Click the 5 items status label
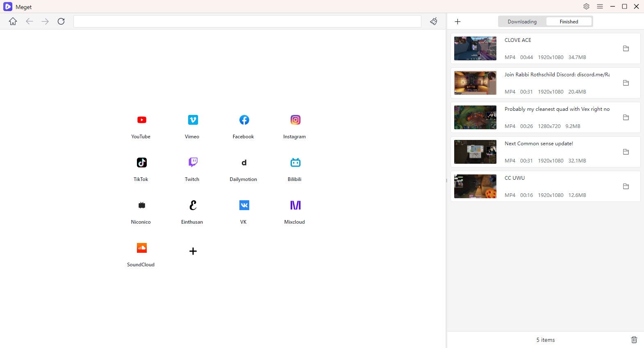Screen dimensions: 644x348 [546, 340]
